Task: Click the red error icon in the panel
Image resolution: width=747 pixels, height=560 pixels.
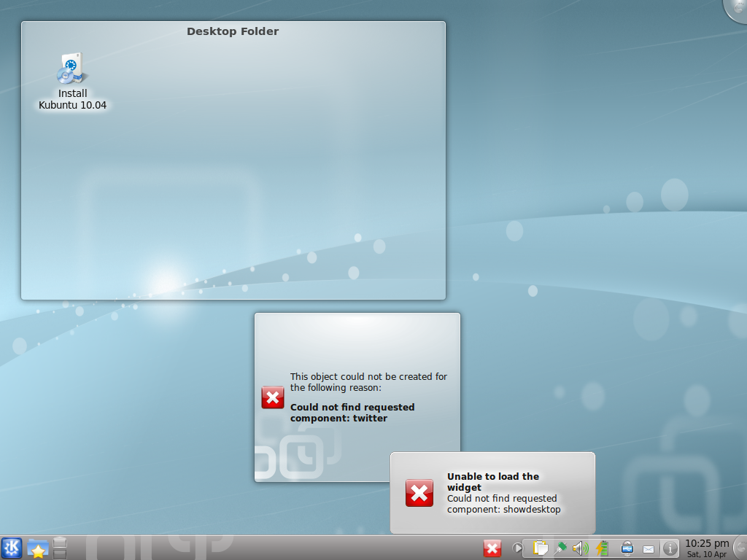Action: (492, 548)
